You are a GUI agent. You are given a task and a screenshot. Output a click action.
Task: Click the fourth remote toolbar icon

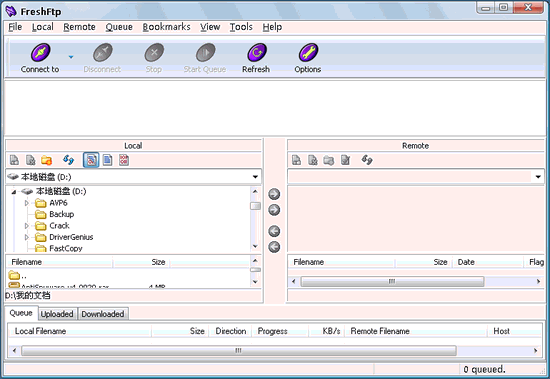(346, 160)
